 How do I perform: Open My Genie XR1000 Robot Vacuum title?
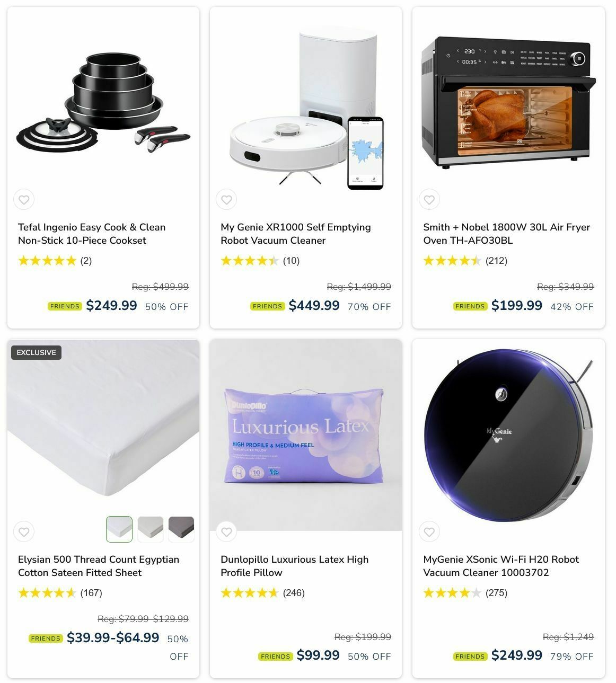coord(296,234)
